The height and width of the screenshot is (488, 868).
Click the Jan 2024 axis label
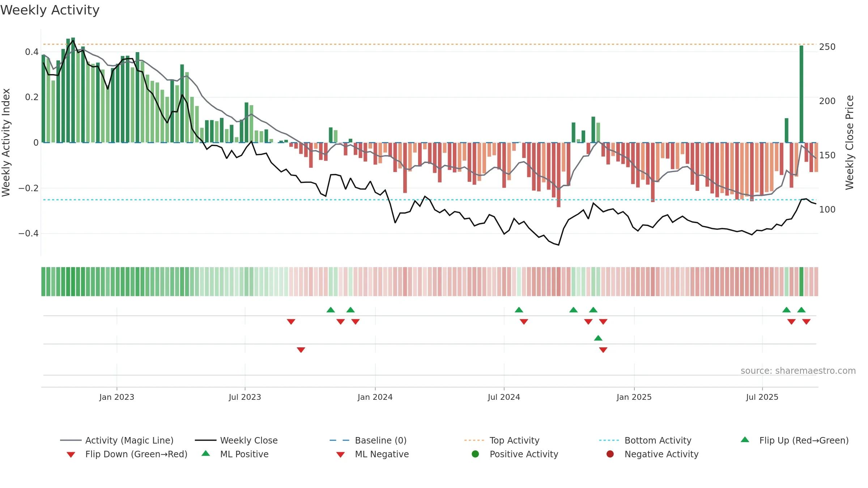click(375, 397)
